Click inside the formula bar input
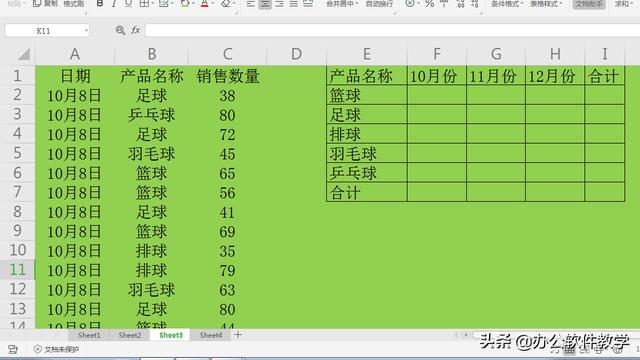640x360 pixels. (392, 30)
